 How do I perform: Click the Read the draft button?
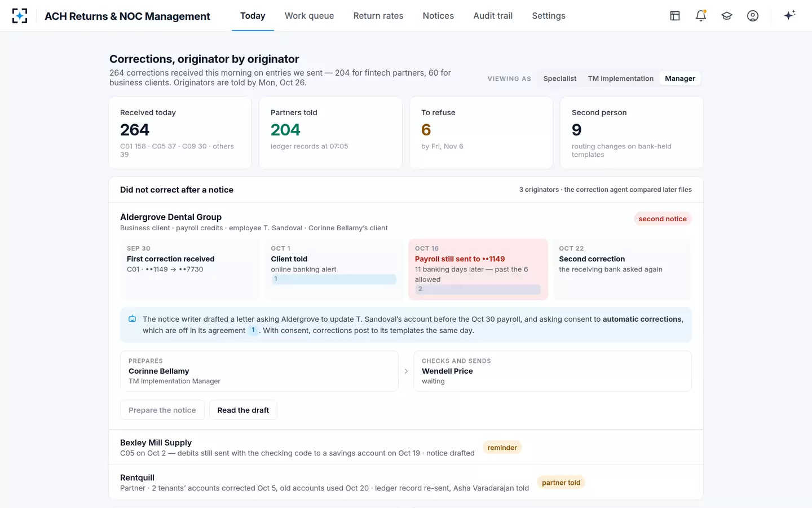point(243,410)
